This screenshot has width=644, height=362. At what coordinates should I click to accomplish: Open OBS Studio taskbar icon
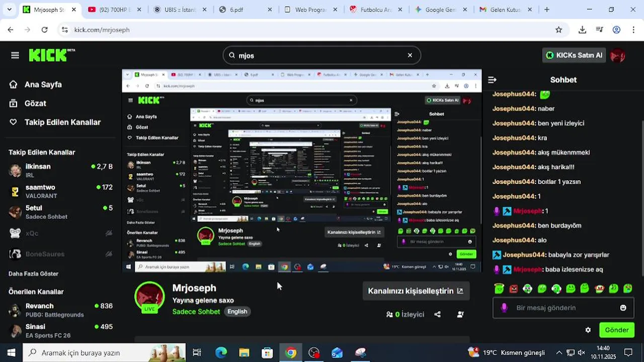tap(314, 352)
